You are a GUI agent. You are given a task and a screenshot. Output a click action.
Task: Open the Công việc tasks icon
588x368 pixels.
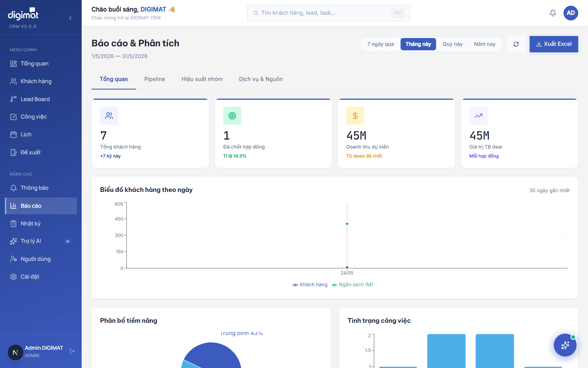(x=13, y=117)
